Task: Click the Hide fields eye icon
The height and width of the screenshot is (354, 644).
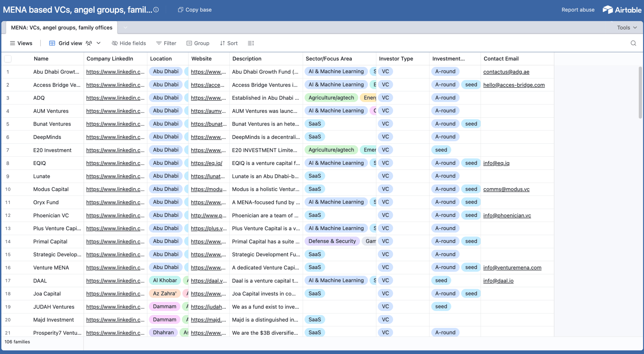Action: click(115, 43)
